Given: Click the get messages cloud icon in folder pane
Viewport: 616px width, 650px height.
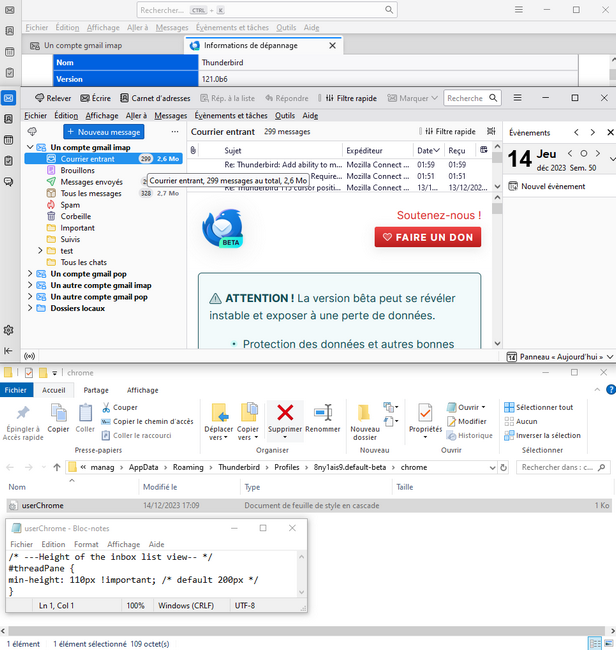Looking at the screenshot, I should pos(32,132).
